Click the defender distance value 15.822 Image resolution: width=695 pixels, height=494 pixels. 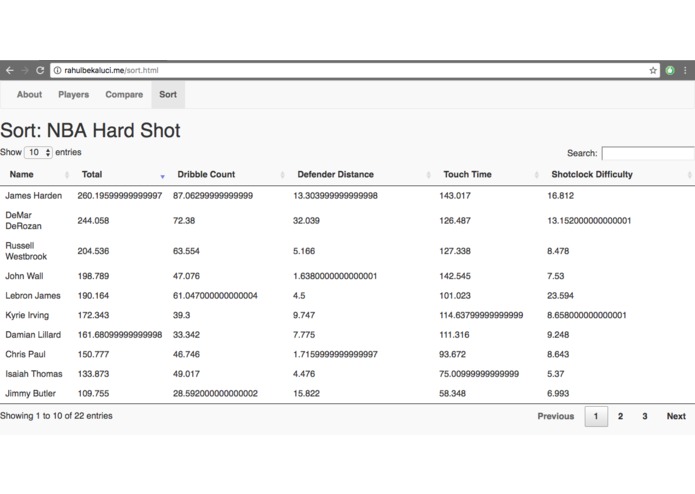coord(306,393)
